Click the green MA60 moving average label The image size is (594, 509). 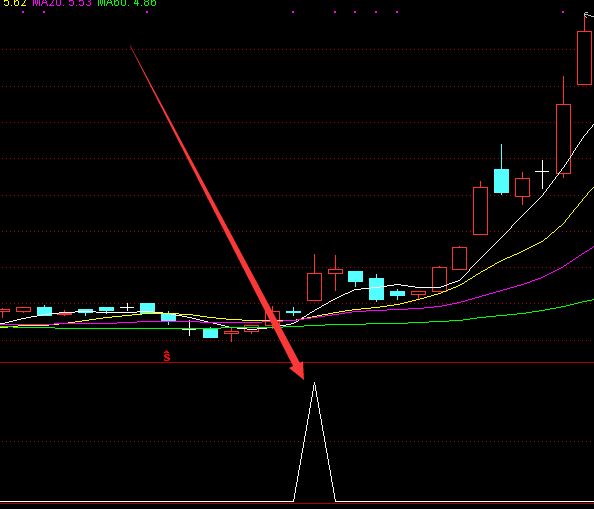coord(127,3)
